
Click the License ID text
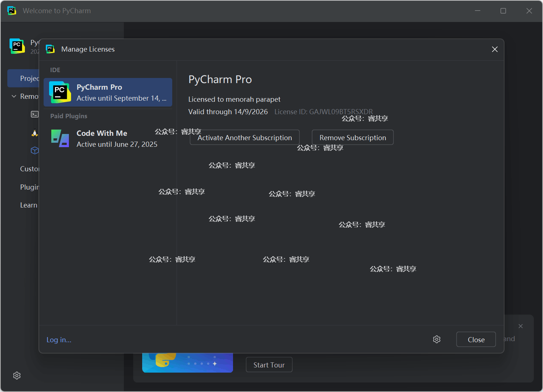click(x=324, y=112)
